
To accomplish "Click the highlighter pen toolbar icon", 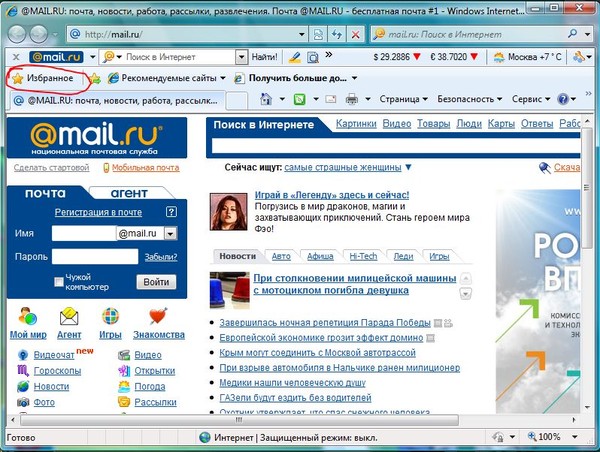I will (x=294, y=57).
